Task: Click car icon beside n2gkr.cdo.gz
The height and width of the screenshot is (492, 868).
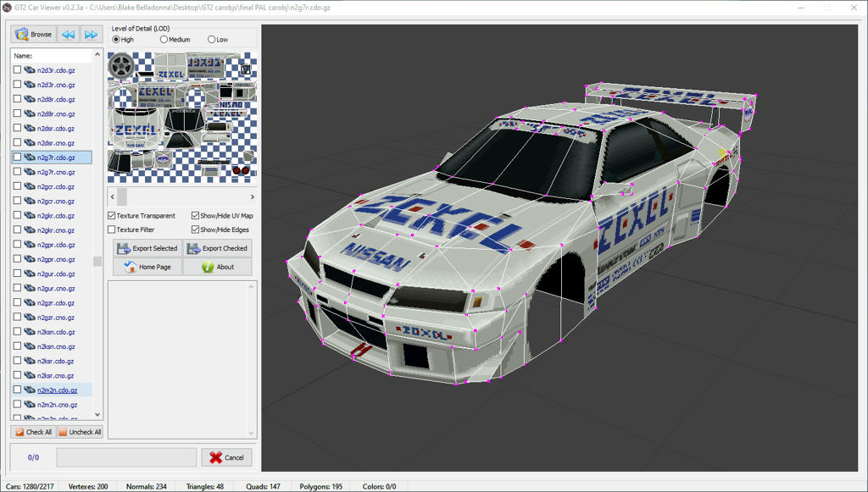Action: (x=30, y=216)
